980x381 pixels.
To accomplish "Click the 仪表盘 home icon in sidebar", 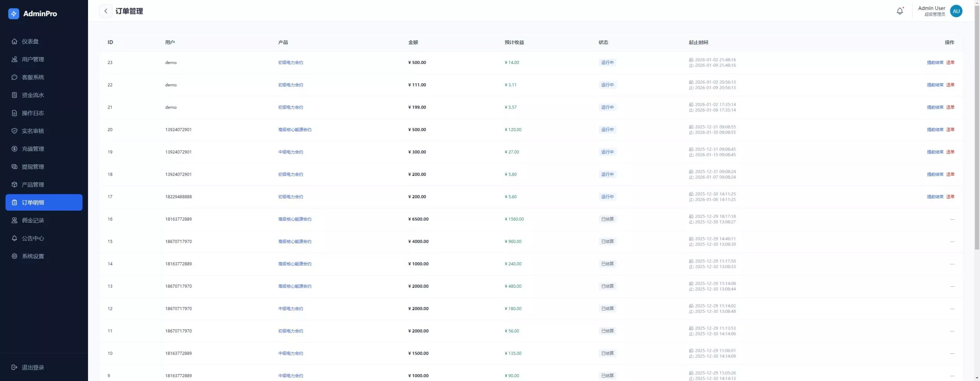I will [15, 41].
